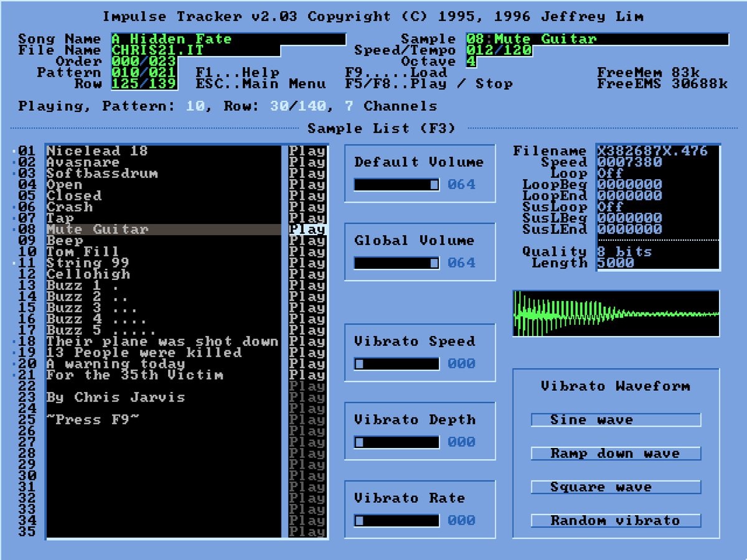This screenshot has height=560, width=747.
Task: Click the Sample List (F3) title
Action: pyautogui.click(x=382, y=129)
